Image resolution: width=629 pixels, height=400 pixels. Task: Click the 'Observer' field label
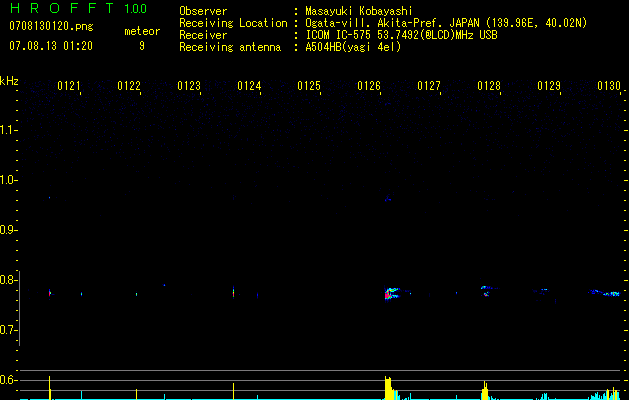coord(203,11)
